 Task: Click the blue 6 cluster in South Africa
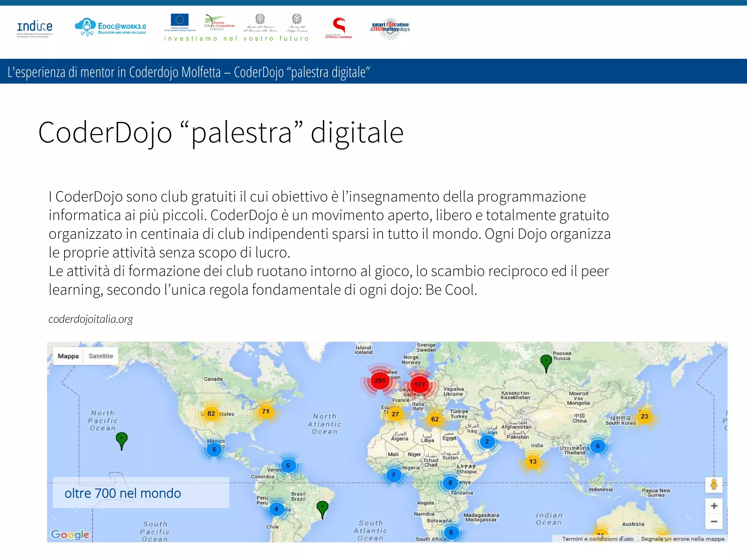click(x=451, y=533)
